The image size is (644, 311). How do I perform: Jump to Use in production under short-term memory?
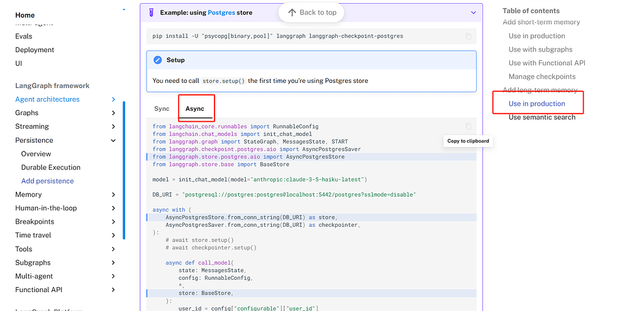537,36
